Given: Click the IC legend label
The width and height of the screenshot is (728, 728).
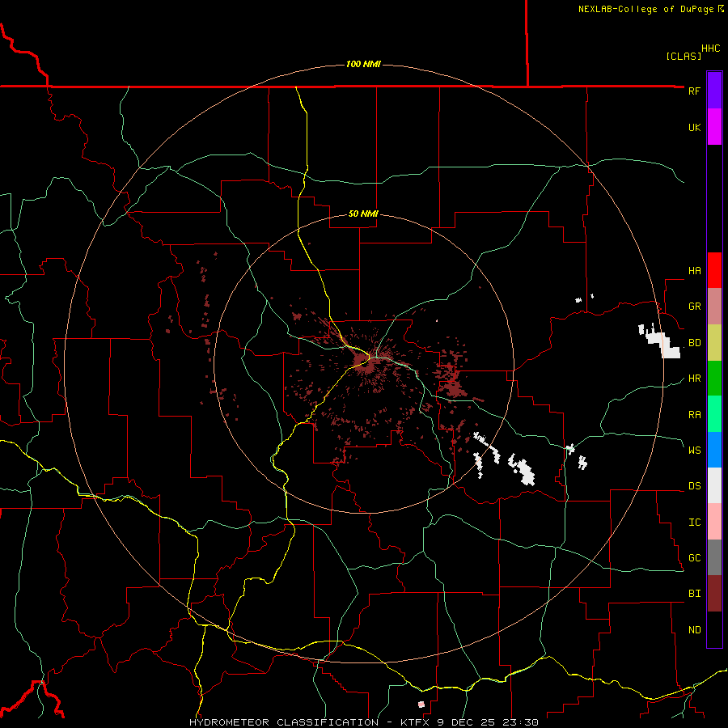Looking at the screenshot, I should (694, 522).
